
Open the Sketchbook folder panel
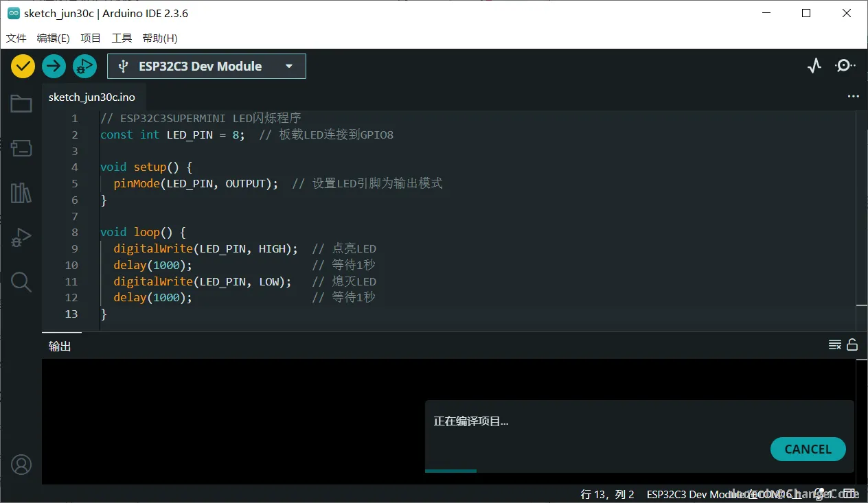tap(21, 104)
